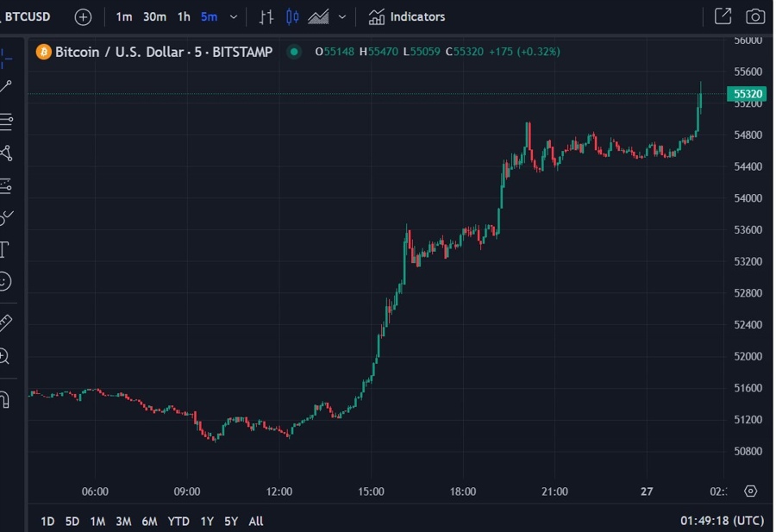Click the C55320 close value
The width and height of the screenshot is (776, 532).
[464, 52]
